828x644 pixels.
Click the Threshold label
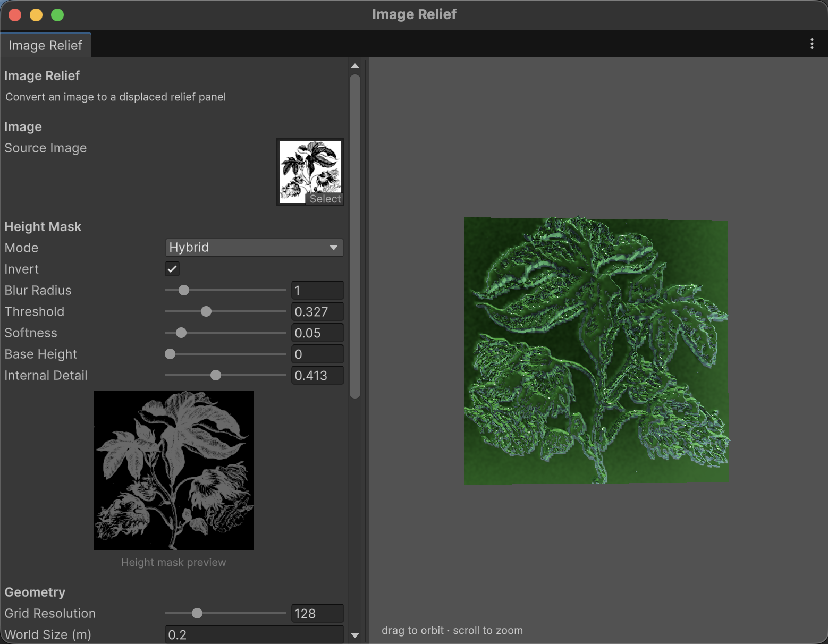[35, 311]
